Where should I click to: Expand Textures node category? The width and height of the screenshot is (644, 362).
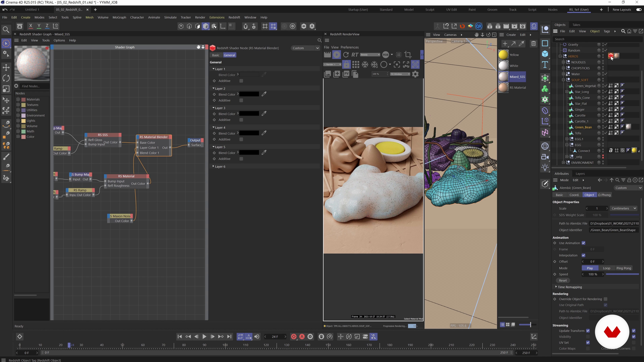click(x=18, y=105)
